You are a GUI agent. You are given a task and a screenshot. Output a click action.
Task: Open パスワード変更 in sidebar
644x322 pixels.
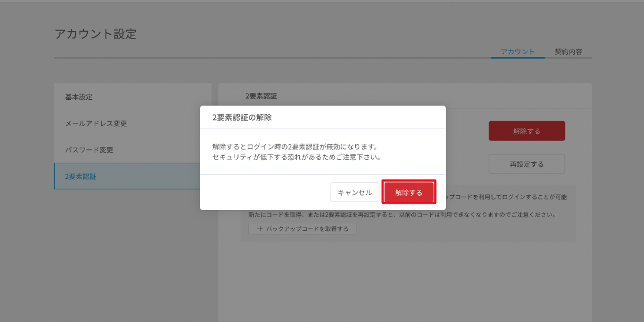[x=133, y=149]
